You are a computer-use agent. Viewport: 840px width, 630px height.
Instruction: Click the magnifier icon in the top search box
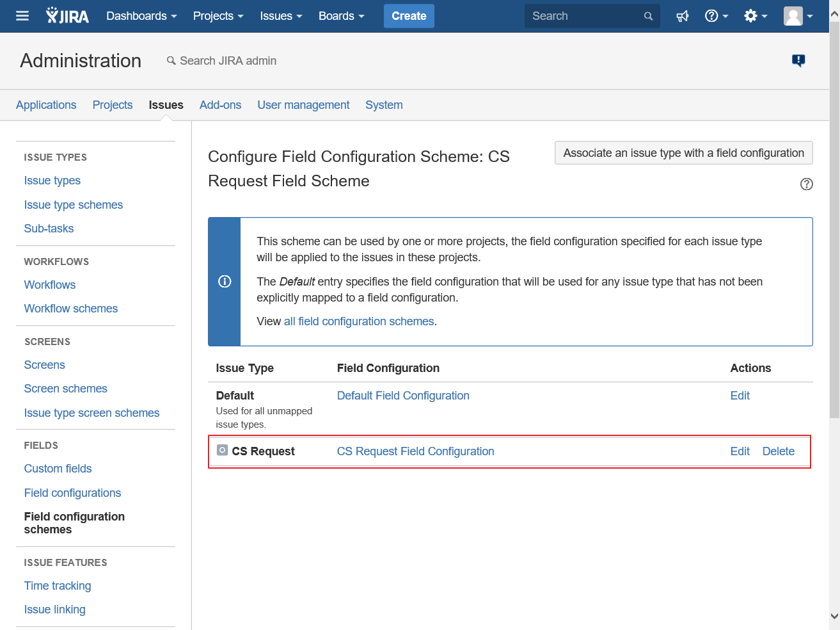tap(648, 16)
